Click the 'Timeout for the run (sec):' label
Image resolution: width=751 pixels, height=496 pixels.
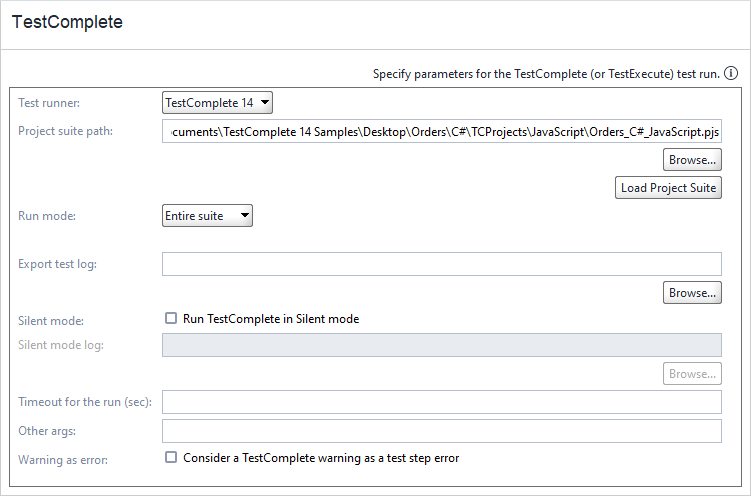pyautogui.click(x=85, y=402)
